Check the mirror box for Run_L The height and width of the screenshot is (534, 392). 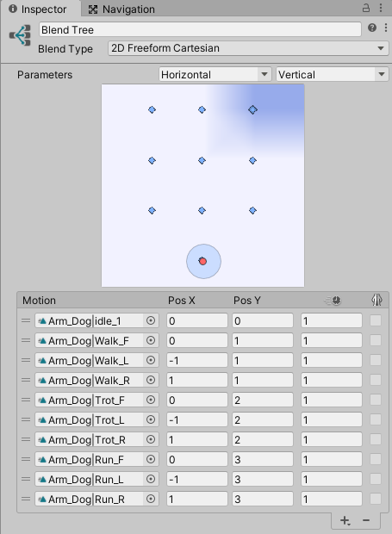(x=376, y=479)
